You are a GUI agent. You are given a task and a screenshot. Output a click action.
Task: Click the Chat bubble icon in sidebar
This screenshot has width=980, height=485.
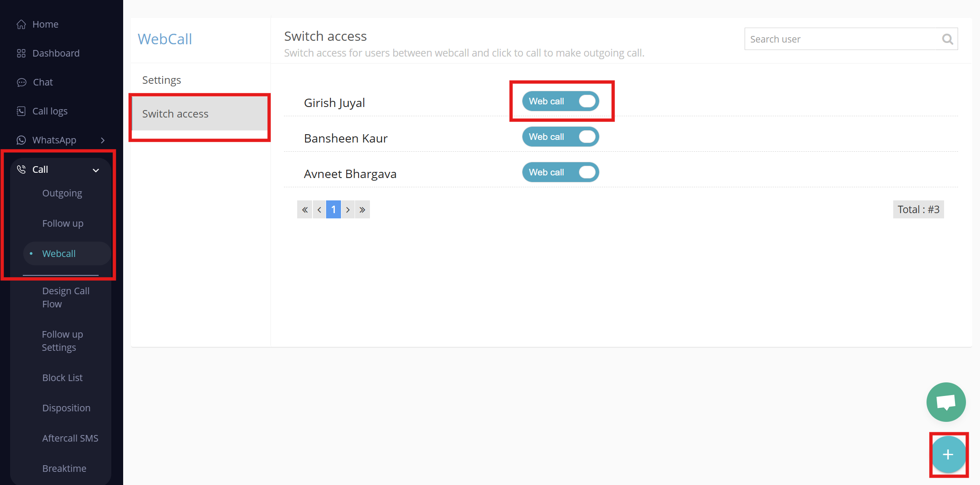pyautogui.click(x=21, y=82)
